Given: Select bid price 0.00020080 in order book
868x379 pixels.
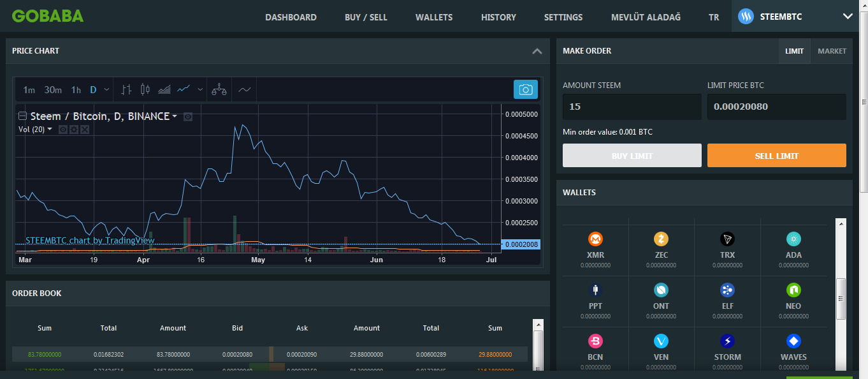Looking at the screenshot, I should 238,354.
